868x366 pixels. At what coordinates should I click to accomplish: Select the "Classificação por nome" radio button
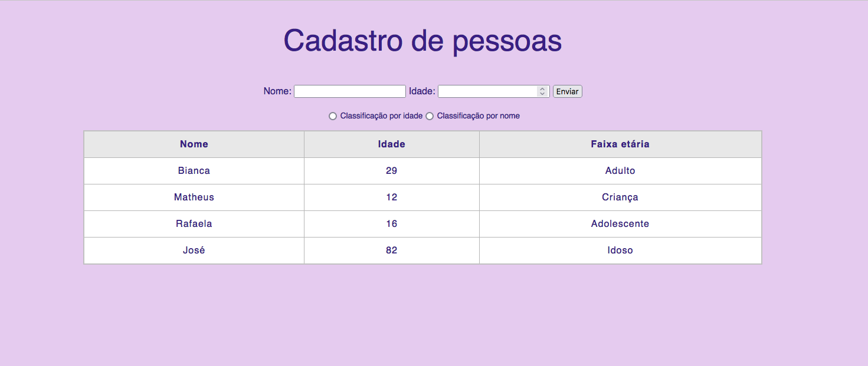[x=430, y=116]
